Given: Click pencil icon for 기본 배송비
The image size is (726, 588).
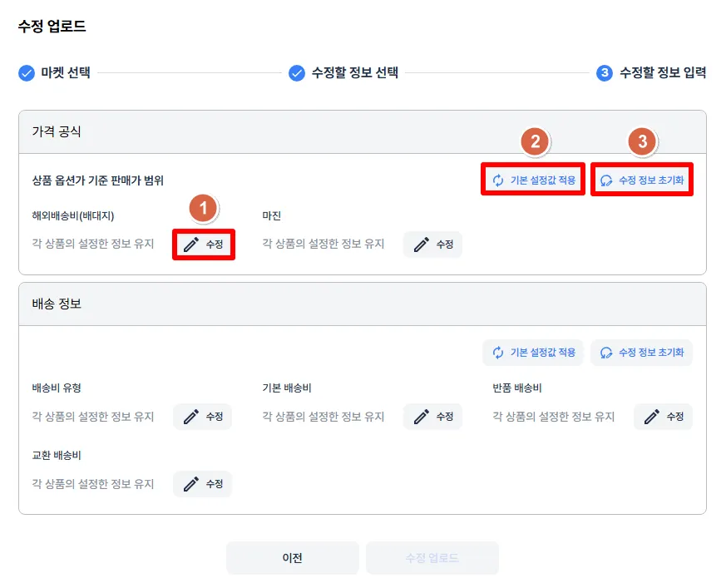Looking at the screenshot, I should [422, 417].
